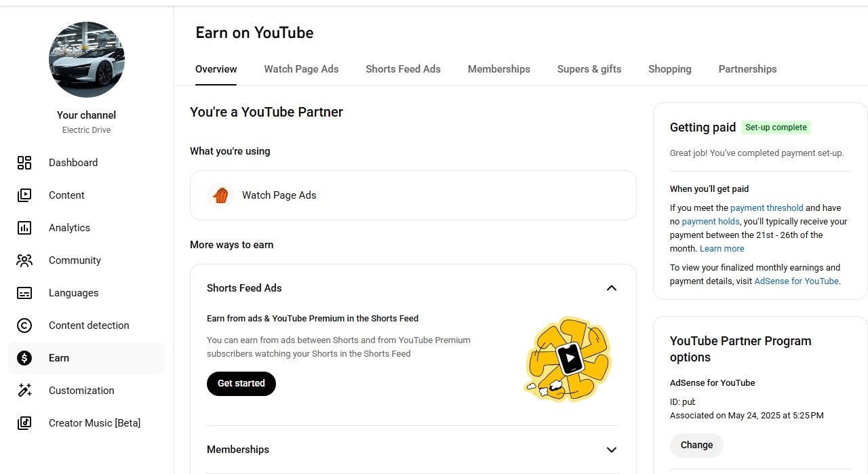Select the Content detection copyright icon
Viewport: 868px width, 474px height.
tap(24, 325)
